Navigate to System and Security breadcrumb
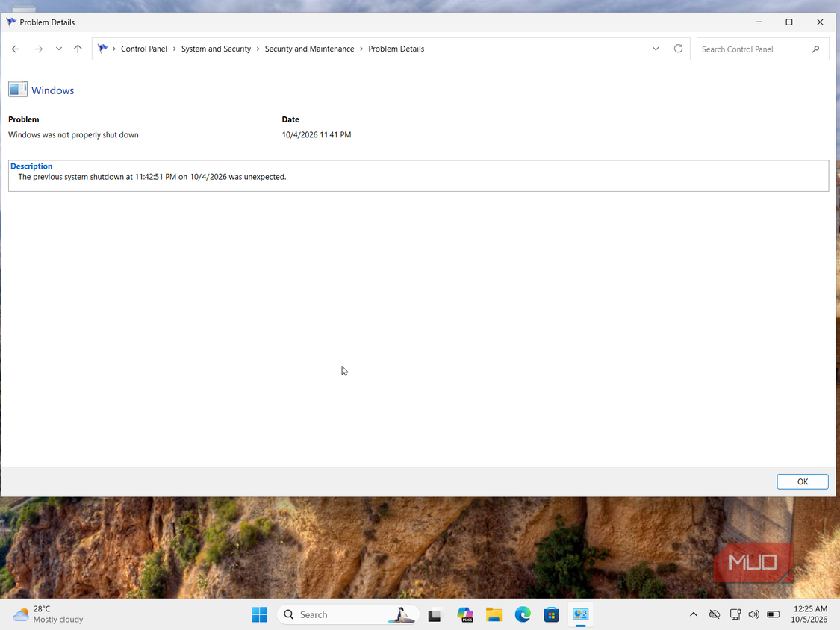This screenshot has height=630, width=840. click(216, 49)
